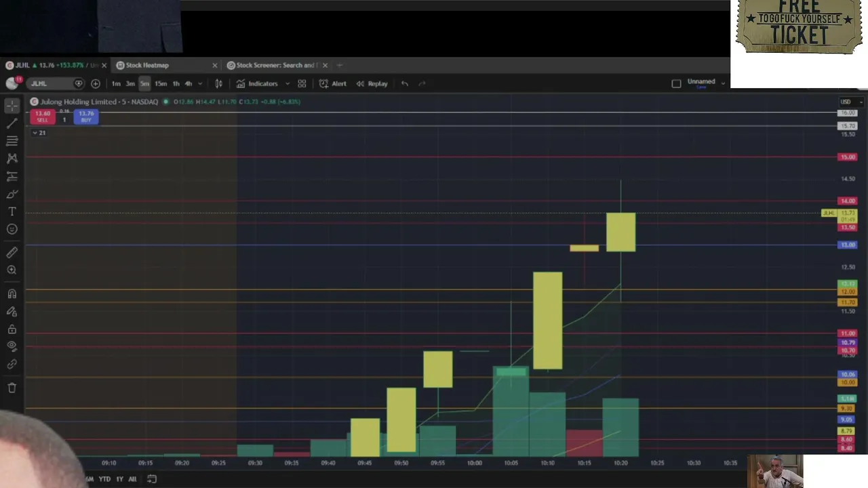Click the 10:10 candle on the chart

548,321
